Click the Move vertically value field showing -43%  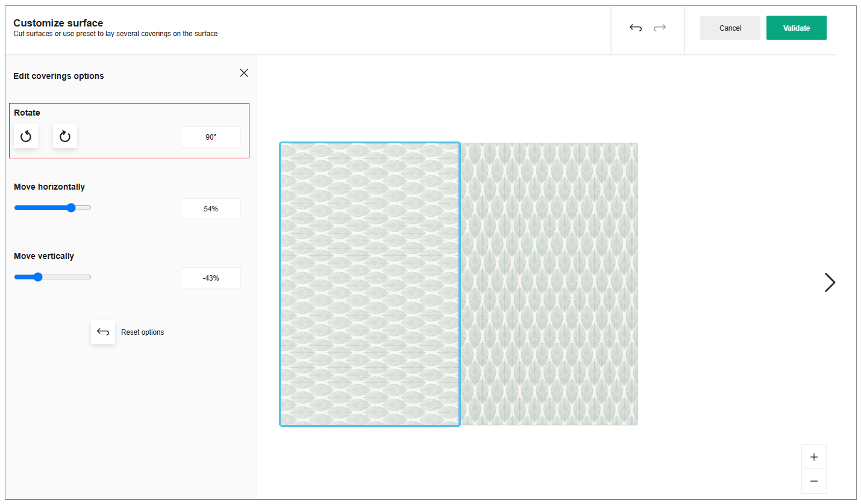tap(210, 278)
